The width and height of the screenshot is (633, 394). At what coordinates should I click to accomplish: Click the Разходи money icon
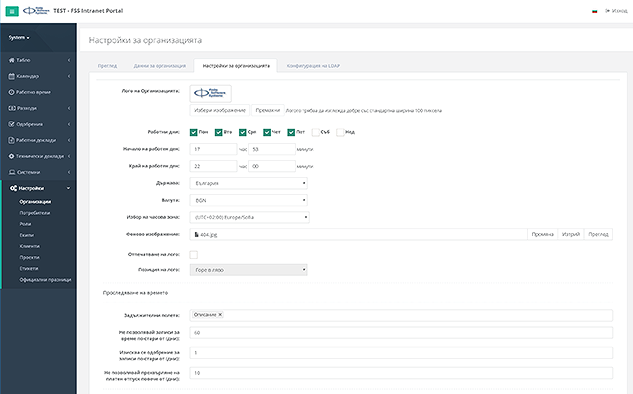click(x=11, y=108)
